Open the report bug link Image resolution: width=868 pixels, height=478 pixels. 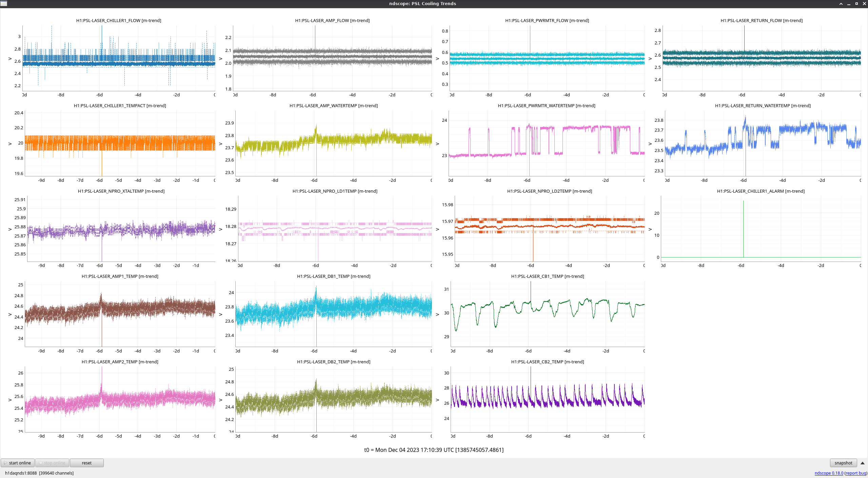855,473
